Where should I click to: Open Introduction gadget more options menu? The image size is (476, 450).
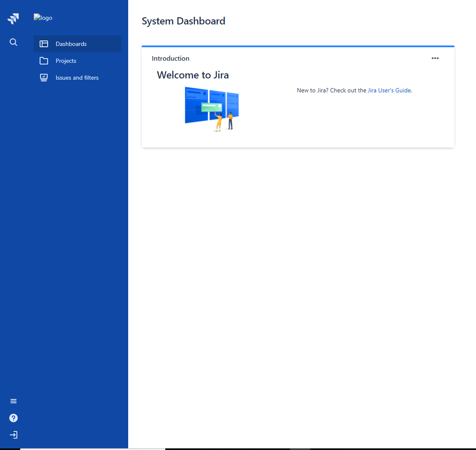pyautogui.click(x=435, y=58)
